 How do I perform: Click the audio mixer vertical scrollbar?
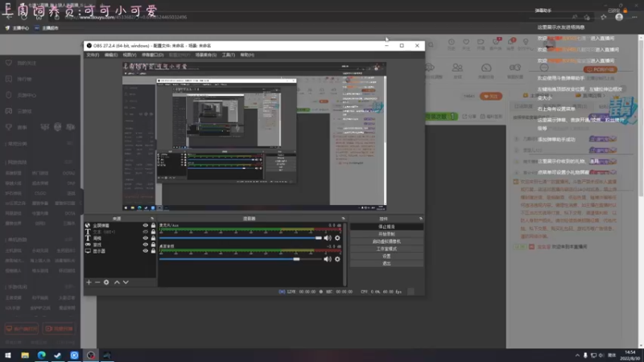coord(345,254)
